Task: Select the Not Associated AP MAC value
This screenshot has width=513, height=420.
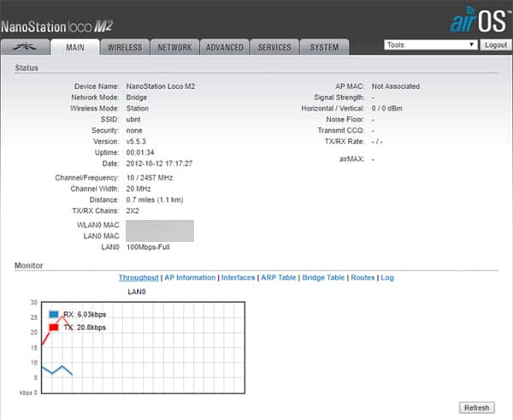Action: 396,86
